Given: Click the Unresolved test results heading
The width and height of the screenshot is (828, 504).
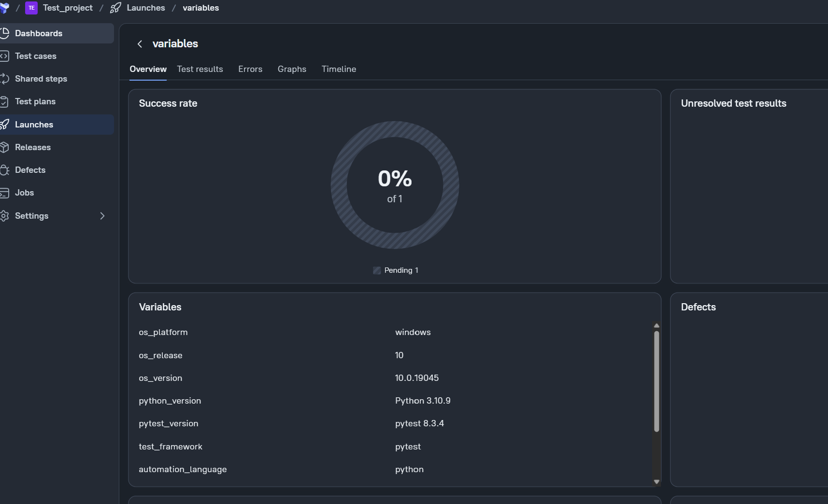Looking at the screenshot, I should click(734, 103).
